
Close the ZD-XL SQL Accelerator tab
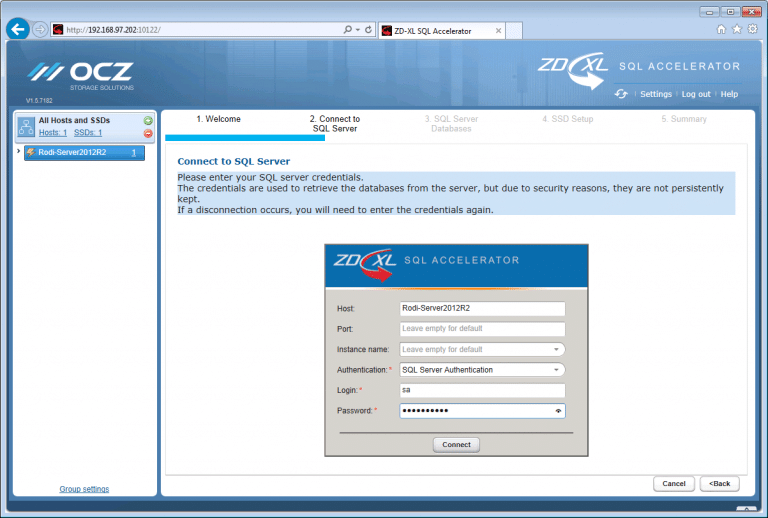(498, 30)
